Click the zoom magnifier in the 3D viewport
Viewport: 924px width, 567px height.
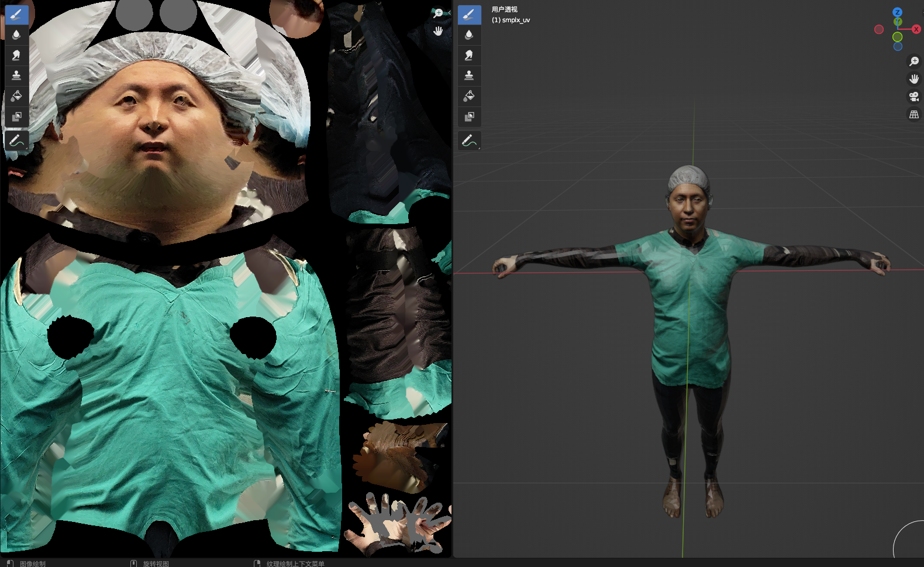[914, 61]
